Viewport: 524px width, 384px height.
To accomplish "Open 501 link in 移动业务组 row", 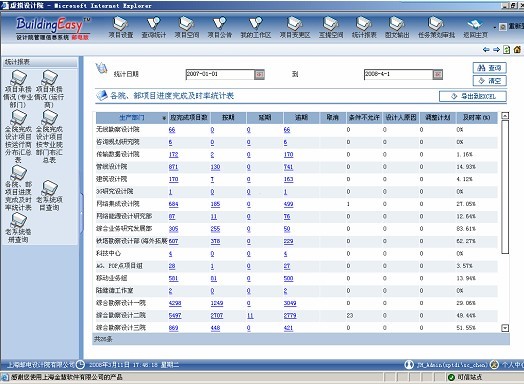I will 173,278.
